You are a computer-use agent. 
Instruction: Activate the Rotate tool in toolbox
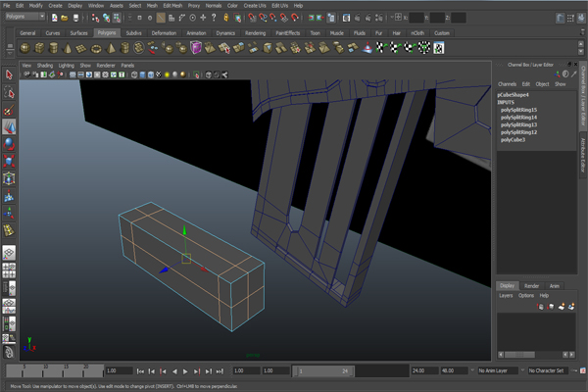tap(9, 144)
